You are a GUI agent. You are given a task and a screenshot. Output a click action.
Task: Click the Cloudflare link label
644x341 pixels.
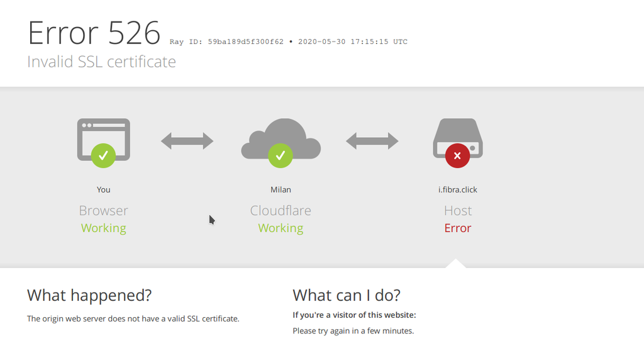coord(280,210)
